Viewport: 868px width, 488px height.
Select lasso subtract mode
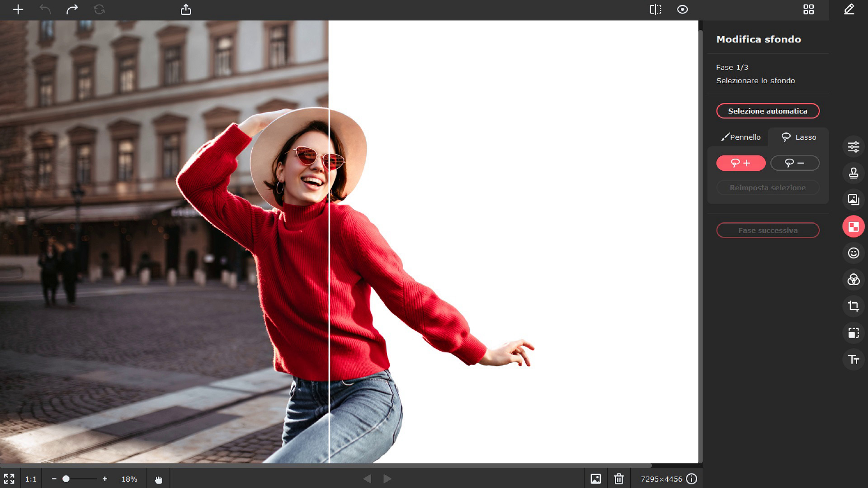[x=794, y=163]
